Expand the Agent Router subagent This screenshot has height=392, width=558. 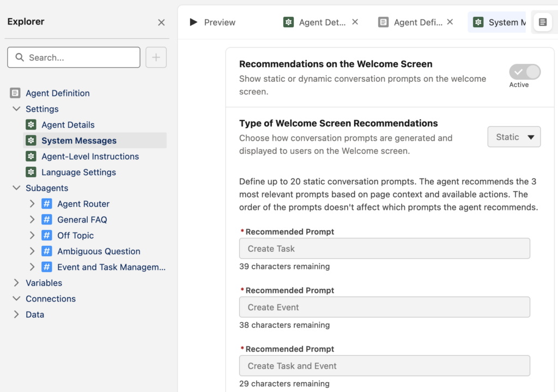coord(32,204)
